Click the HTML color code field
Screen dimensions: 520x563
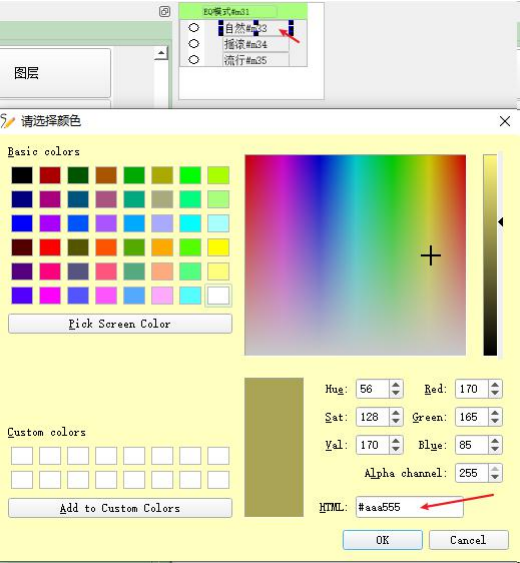tap(409, 507)
